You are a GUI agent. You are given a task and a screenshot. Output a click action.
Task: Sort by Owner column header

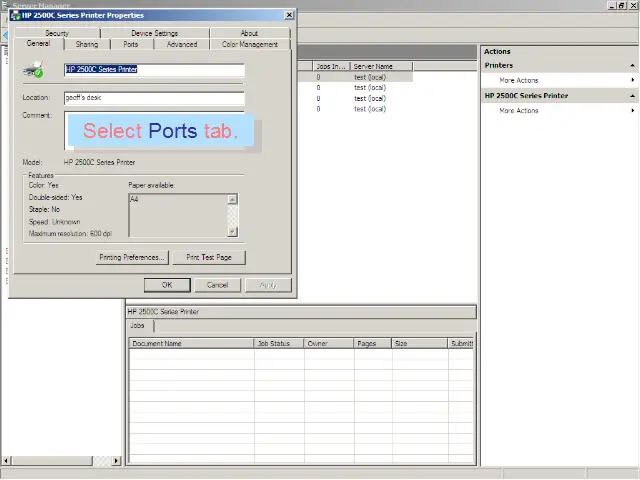pos(329,343)
